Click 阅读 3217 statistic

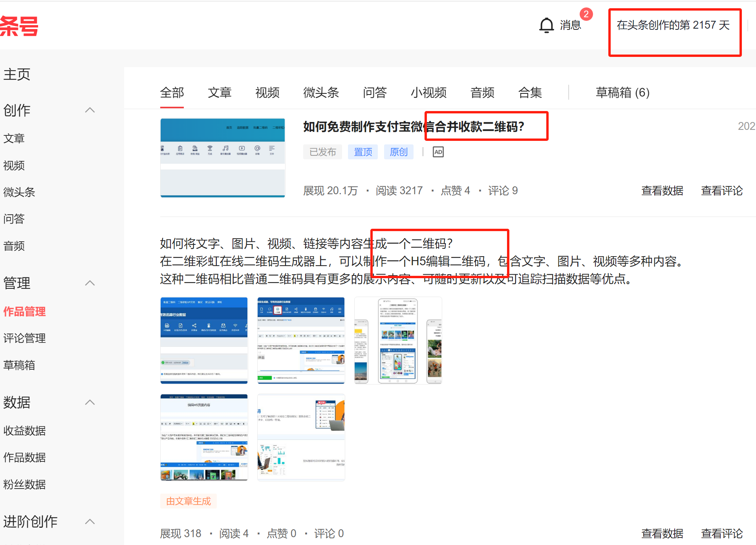399,191
